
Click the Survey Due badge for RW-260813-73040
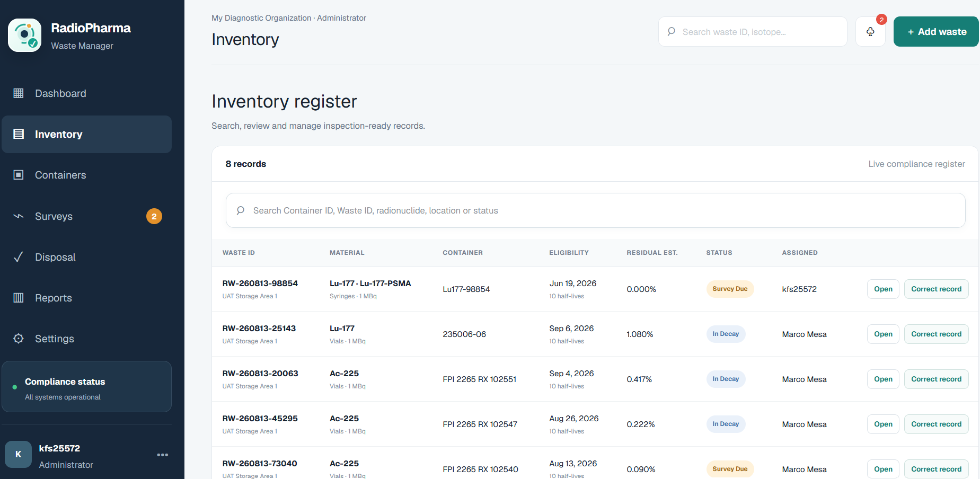click(730, 469)
